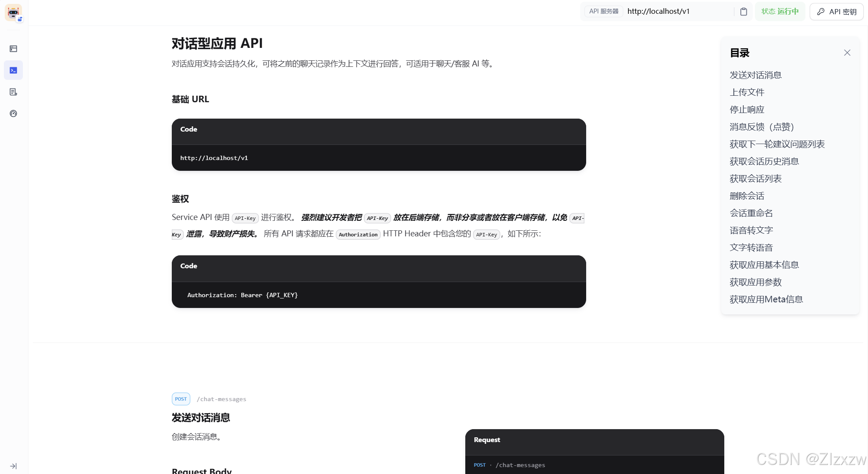Select the API access terminal icon
This screenshot has height=474, width=868.
tap(13, 70)
